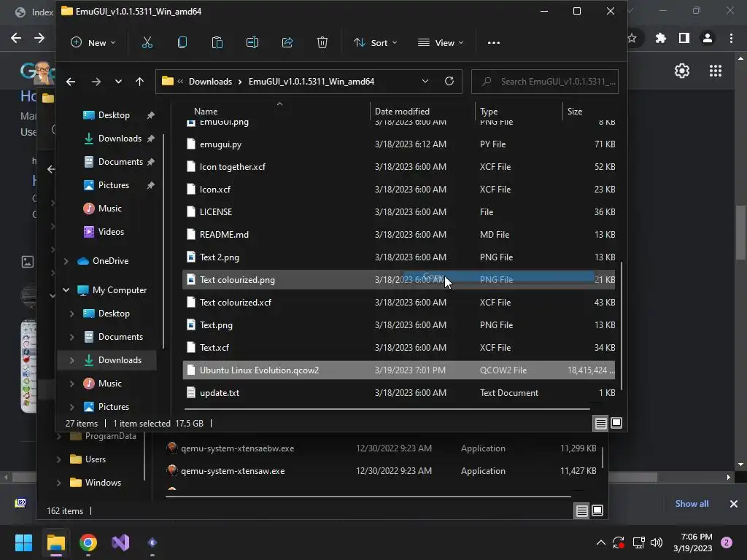
Task: Switch front window to large thumbnails view icon
Action: point(616,423)
